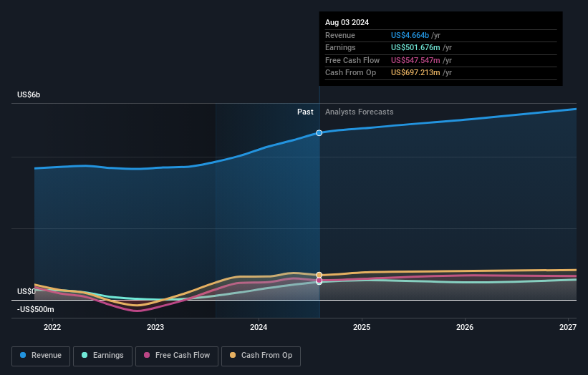Click the 2023 x-axis label
588x375 pixels.
pos(155,327)
